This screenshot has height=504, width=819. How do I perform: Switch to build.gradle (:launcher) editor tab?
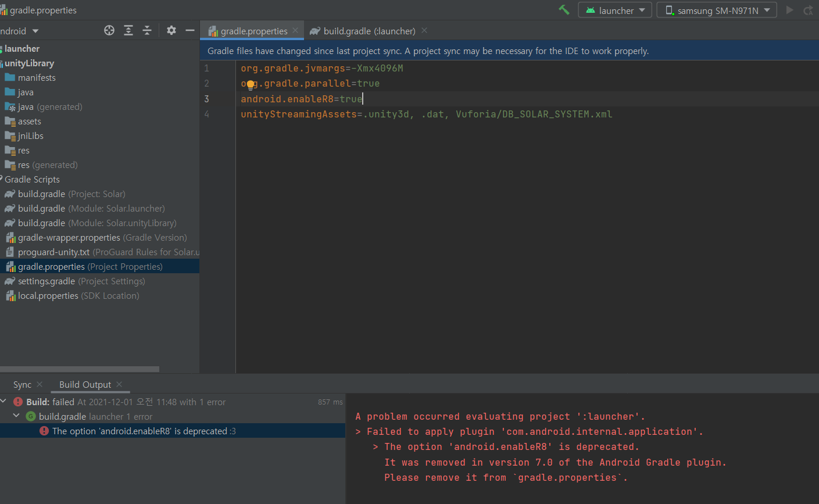pyautogui.click(x=370, y=31)
